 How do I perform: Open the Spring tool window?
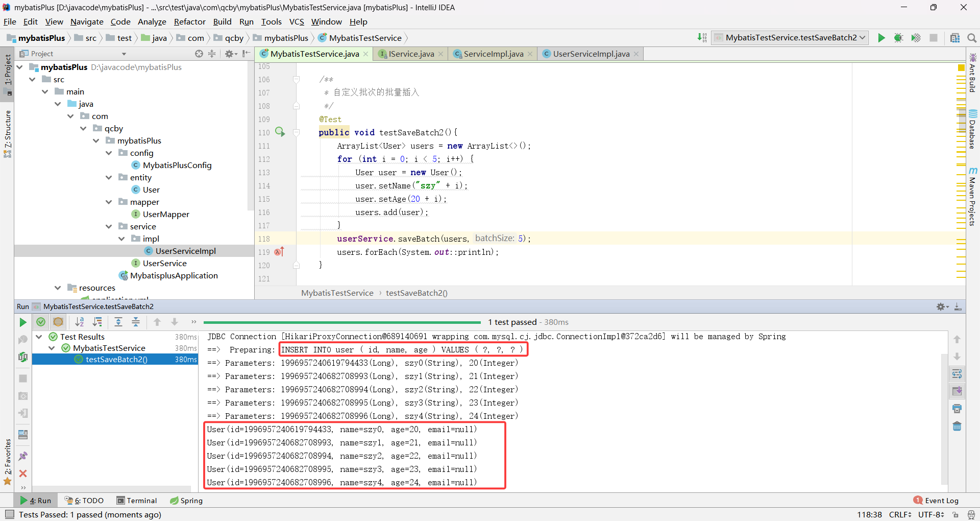point(186,501)
